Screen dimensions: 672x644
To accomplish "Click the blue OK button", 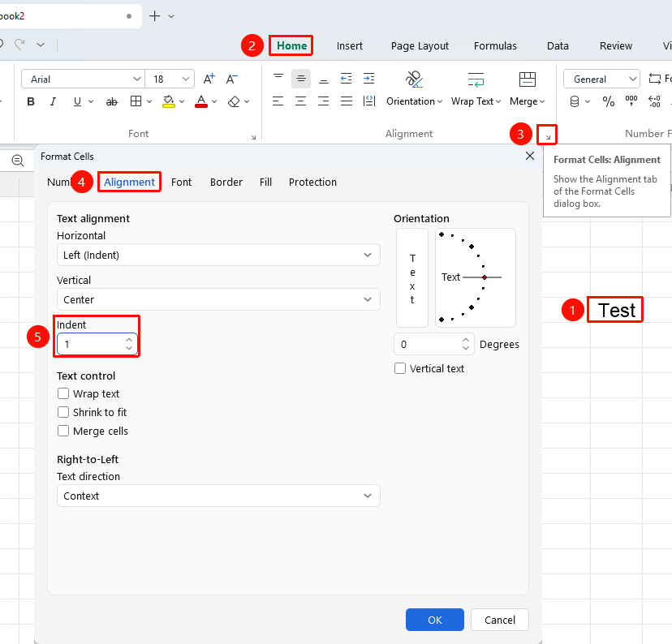I will [434, 620].
